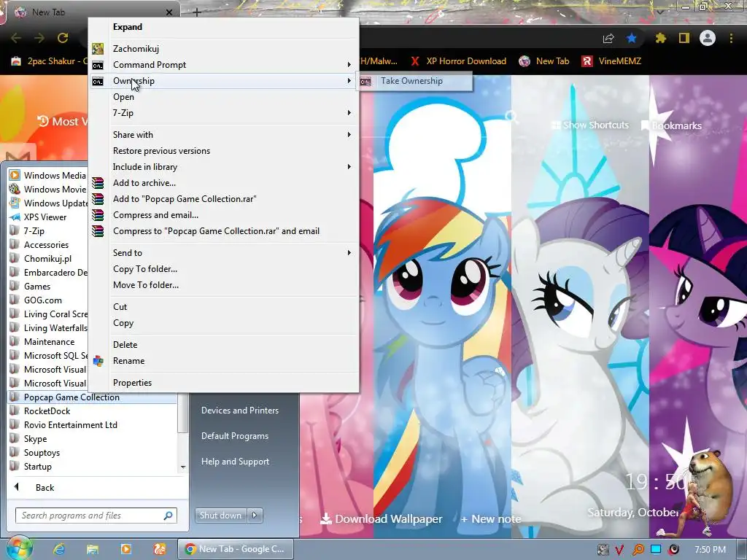The height and width of the screenshot is (560, 747).
Task: Click the red V tray icon
Action: tap(619, 550)
